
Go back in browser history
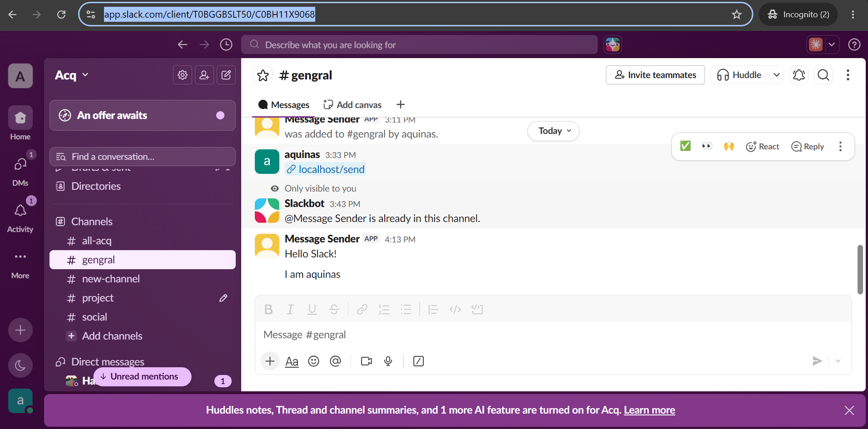[x=12, y=15]
